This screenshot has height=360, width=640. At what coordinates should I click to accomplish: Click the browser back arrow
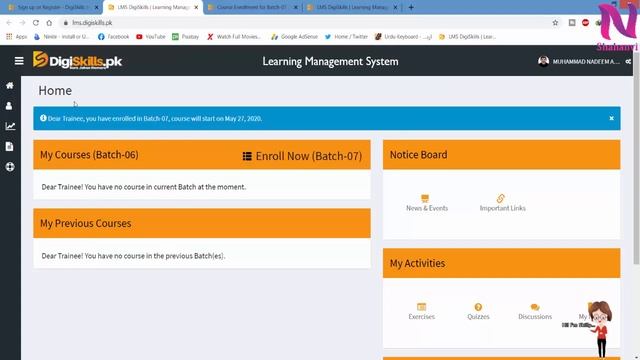[x=9, y=22]
